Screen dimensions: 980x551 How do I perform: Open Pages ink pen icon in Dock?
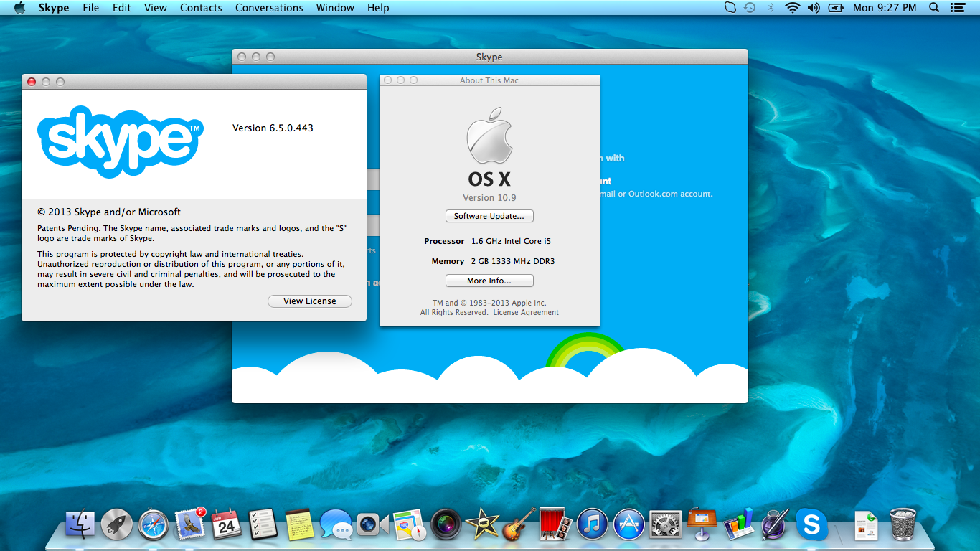point(775,524)
